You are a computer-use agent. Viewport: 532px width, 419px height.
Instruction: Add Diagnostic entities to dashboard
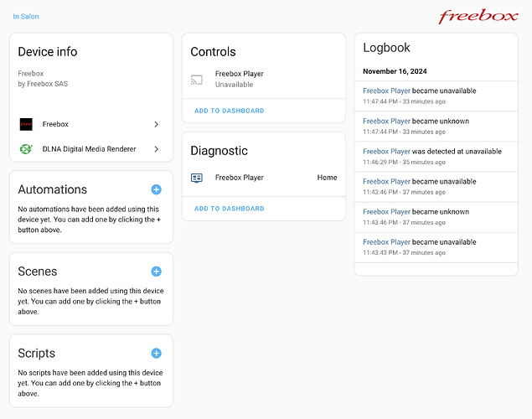229,209
